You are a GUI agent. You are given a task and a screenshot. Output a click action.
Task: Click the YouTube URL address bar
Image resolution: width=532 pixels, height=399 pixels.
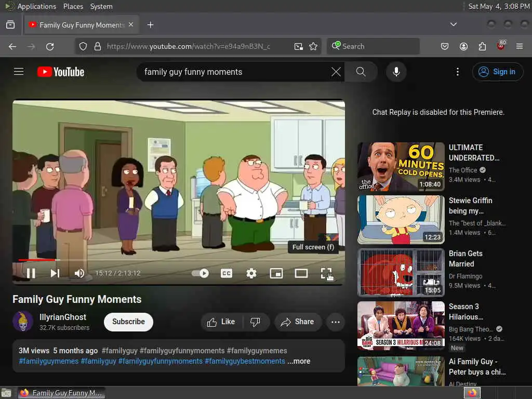tap(188, 46)
